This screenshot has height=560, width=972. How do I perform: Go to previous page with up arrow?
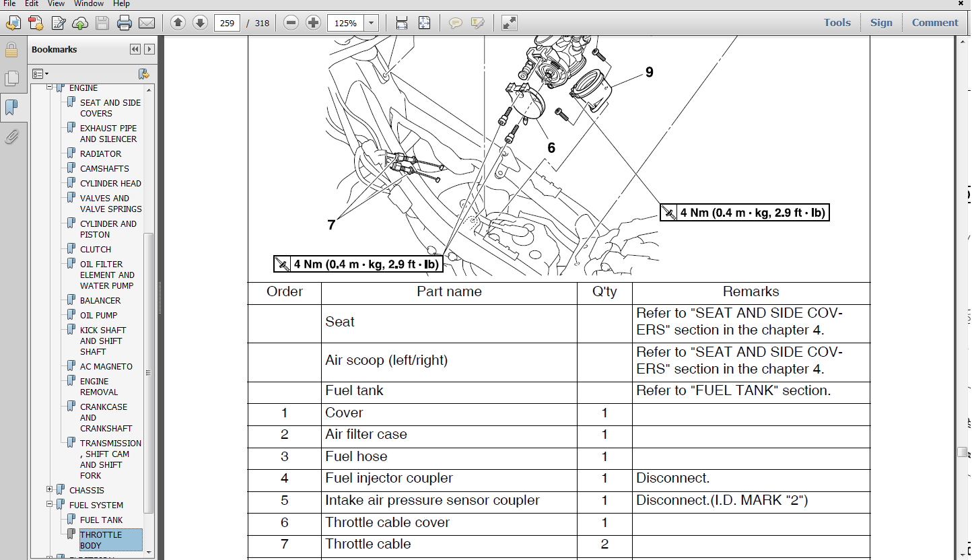178,23
